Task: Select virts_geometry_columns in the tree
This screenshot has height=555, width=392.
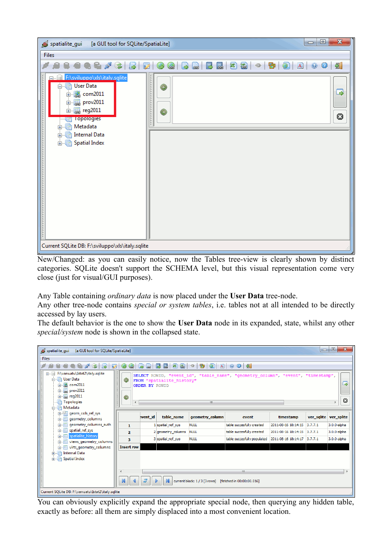Action: click(90, 447)
